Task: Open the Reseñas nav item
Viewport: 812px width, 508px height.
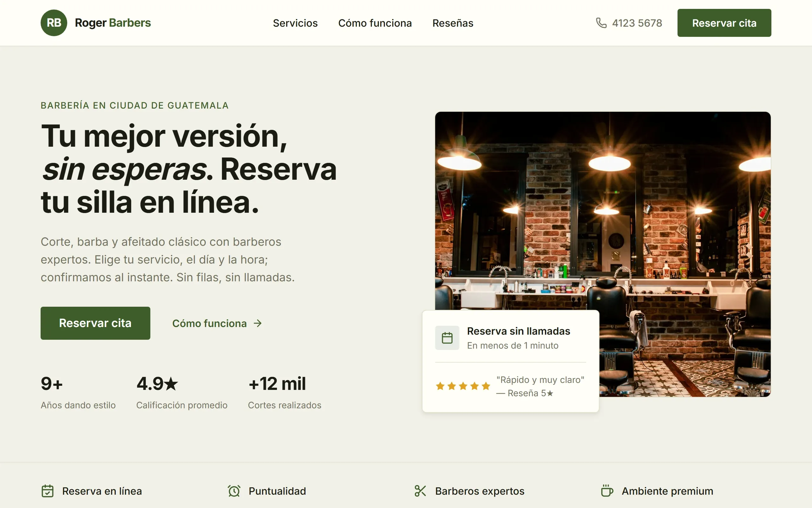Action: pos(453,23)
